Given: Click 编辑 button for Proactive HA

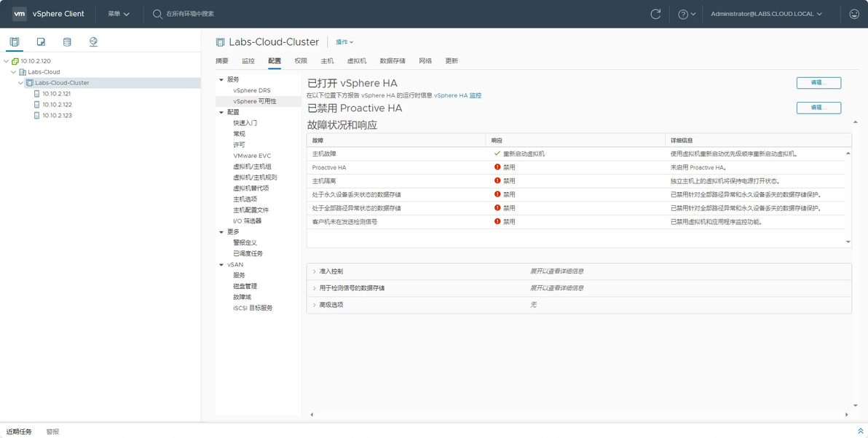Looking at the screenshot, I should tap(818, 108).
